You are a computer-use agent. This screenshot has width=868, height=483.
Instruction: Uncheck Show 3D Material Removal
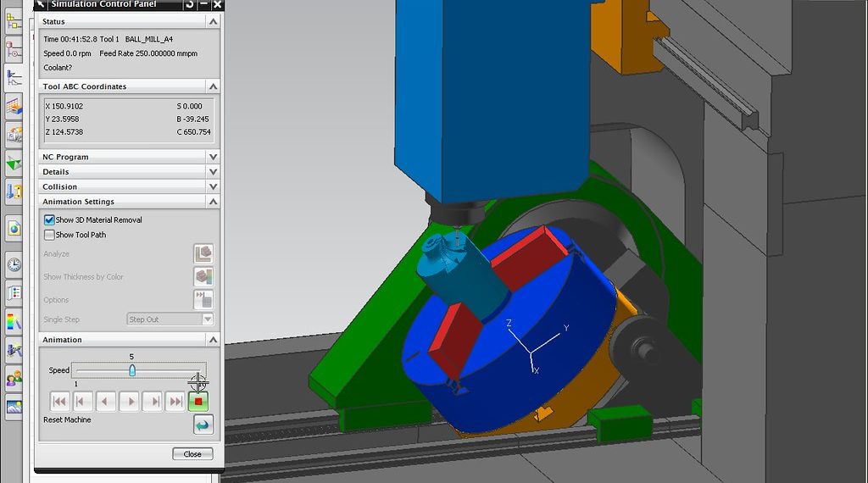49,220
